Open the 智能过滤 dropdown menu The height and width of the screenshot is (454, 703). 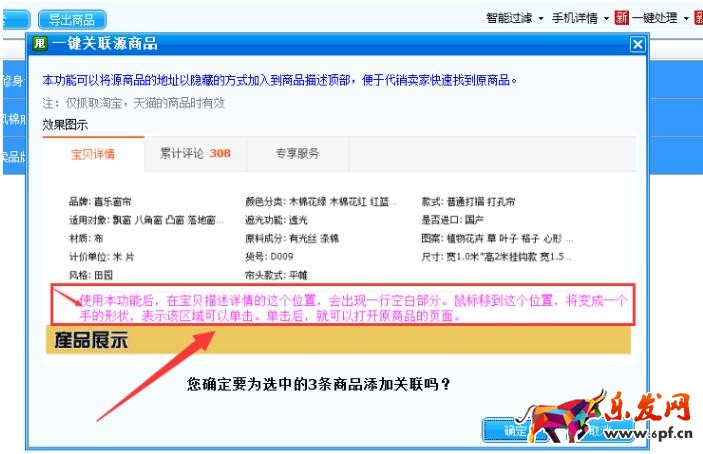(x=515, y=18)
